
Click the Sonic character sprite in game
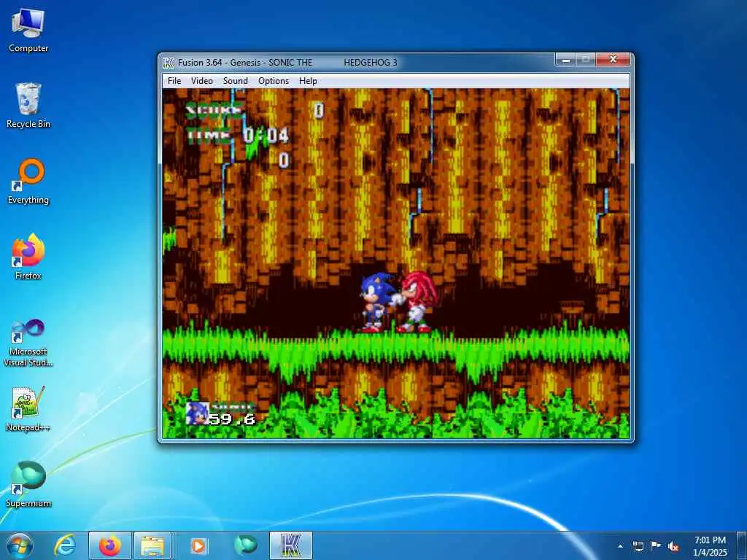376,302
